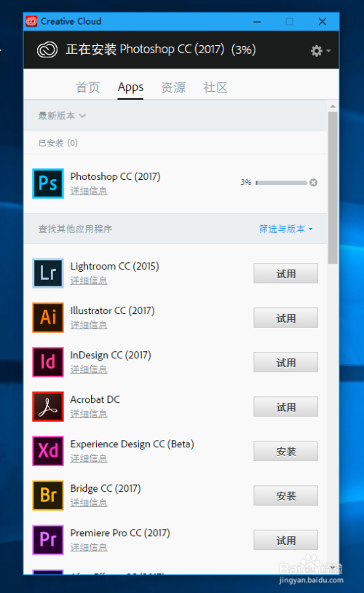Open 详细信息 link under Illustrator CC

89,325
